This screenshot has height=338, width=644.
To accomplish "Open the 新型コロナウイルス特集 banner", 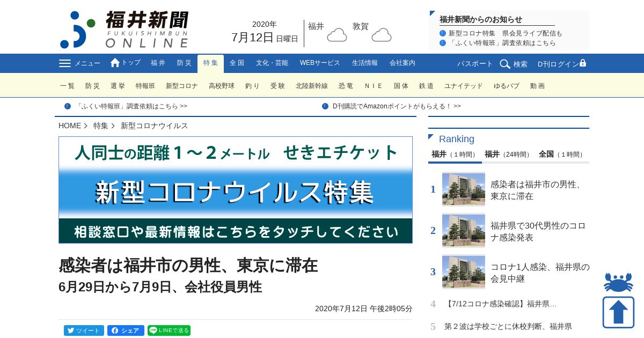I will pyautogui.click(x=236, y=190).
